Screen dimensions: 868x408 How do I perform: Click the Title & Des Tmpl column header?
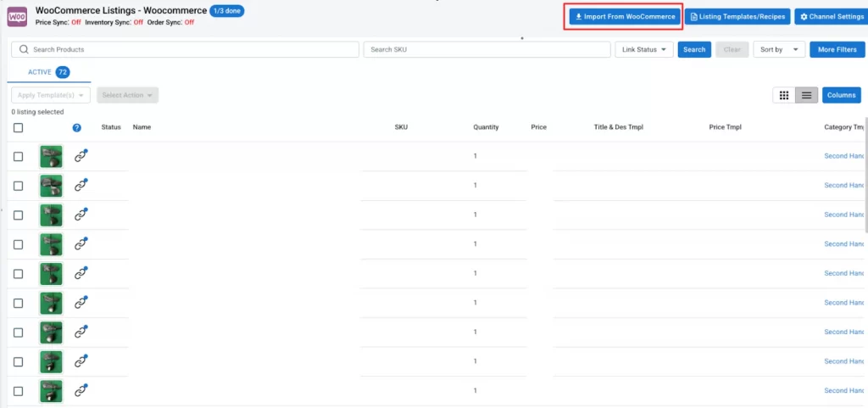[618, 127]
